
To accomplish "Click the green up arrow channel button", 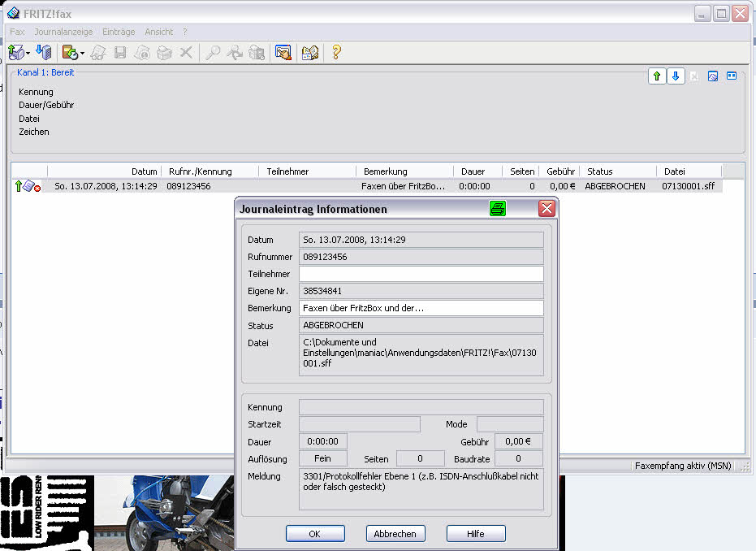I will (657, 76).
